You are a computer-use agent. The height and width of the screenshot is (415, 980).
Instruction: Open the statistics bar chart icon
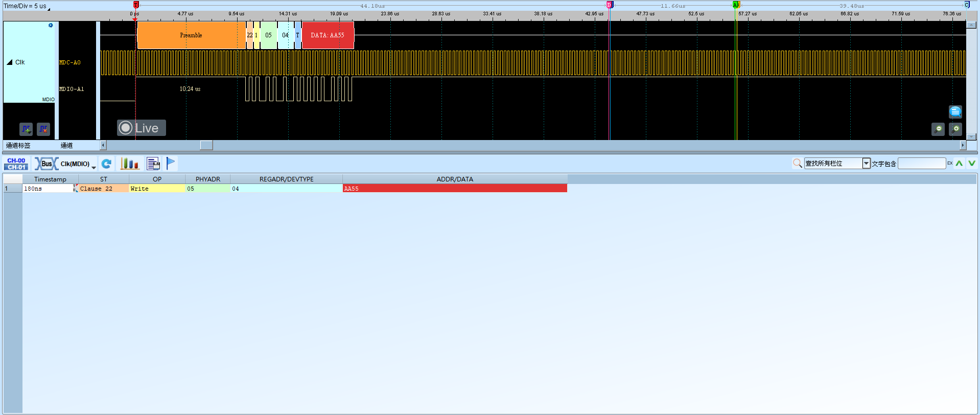130,164
